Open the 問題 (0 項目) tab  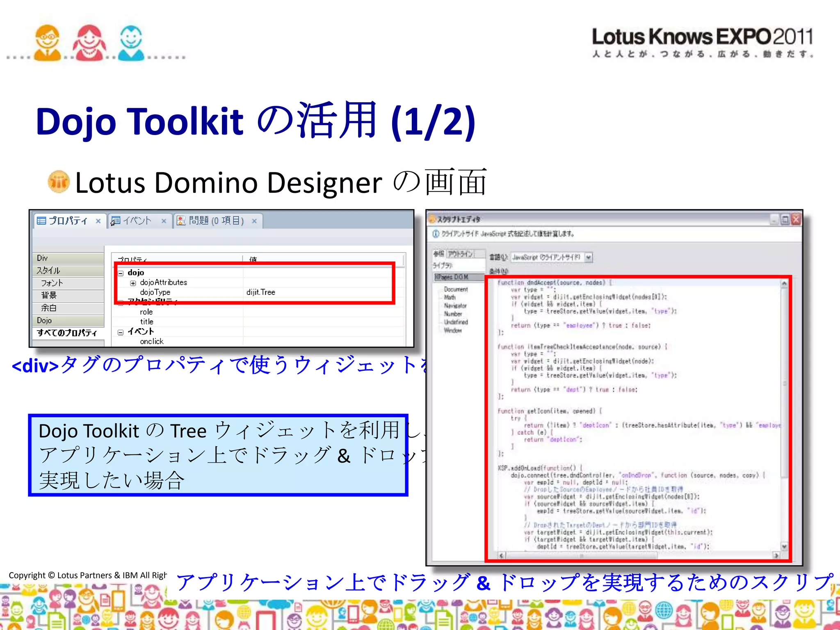tap(218, 221)
